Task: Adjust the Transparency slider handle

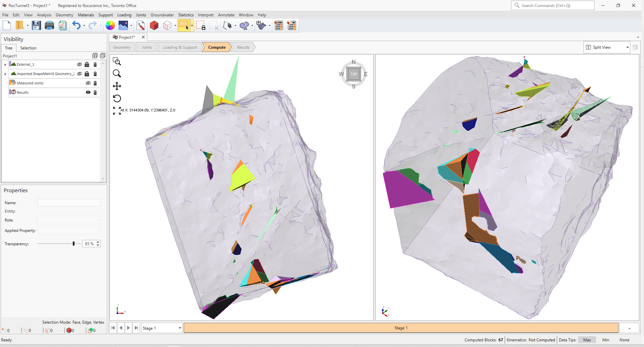Action: [x=73, y=244]
